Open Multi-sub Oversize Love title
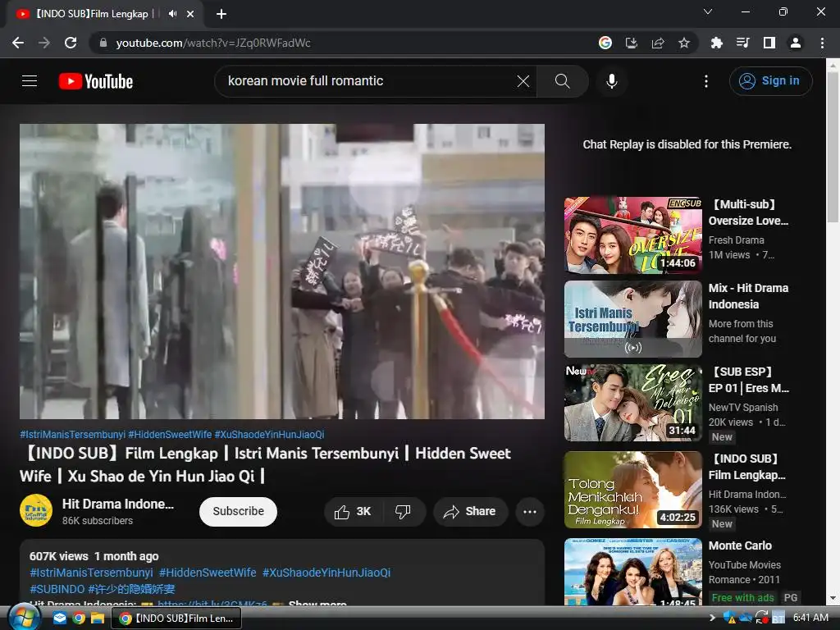 [x=748, y=212]
